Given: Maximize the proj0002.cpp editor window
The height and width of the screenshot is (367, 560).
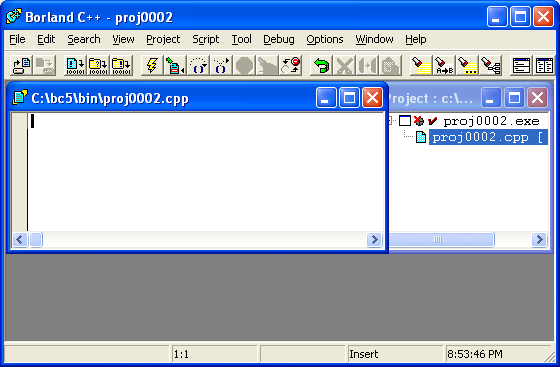Looking at the screenshot, I should coord(349,98).
